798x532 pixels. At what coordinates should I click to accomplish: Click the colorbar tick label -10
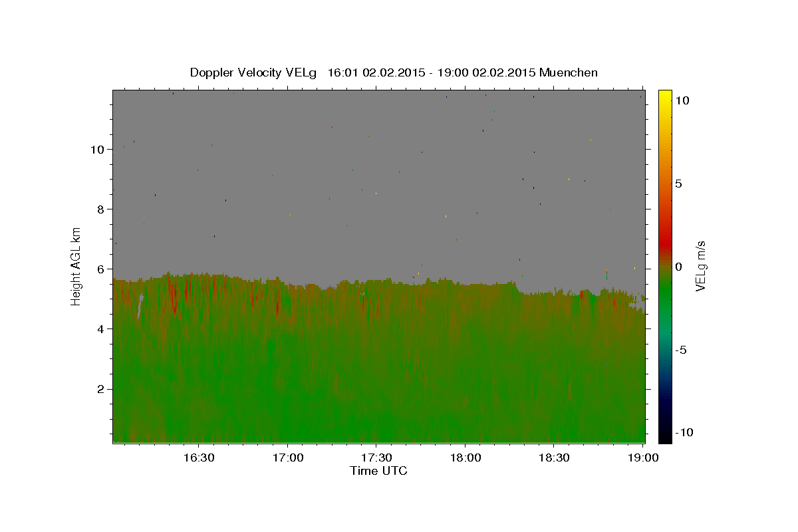684,433
